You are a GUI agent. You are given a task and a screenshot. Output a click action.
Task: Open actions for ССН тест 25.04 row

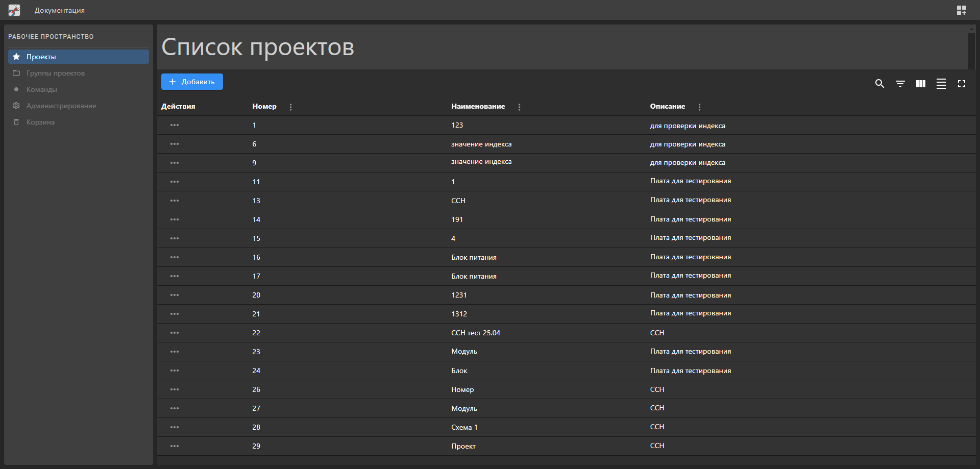click(x=175, y=333)
